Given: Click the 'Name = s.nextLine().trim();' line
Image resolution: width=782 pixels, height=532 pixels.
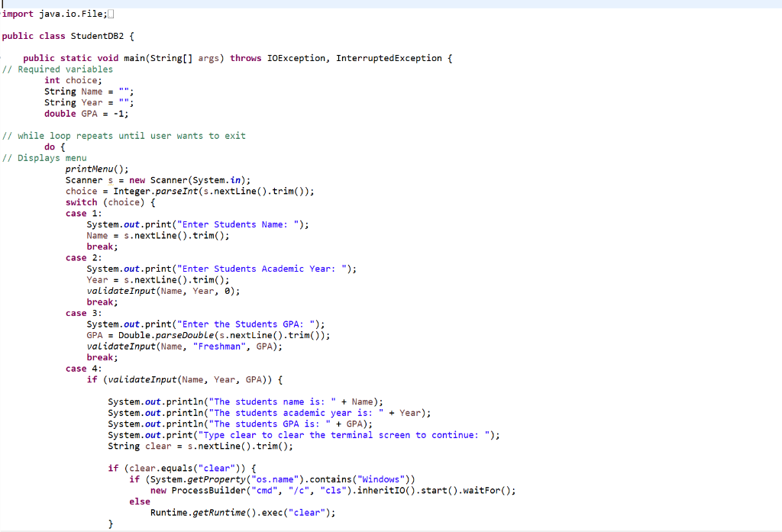Looking at the screenshot, I should pos(158,235).
